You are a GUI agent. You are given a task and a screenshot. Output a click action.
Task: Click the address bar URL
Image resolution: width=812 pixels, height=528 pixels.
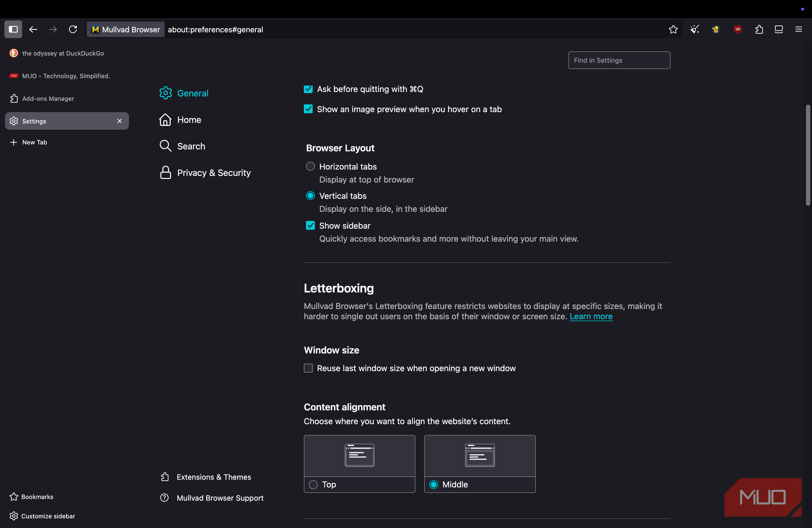[x=215, y=30]
